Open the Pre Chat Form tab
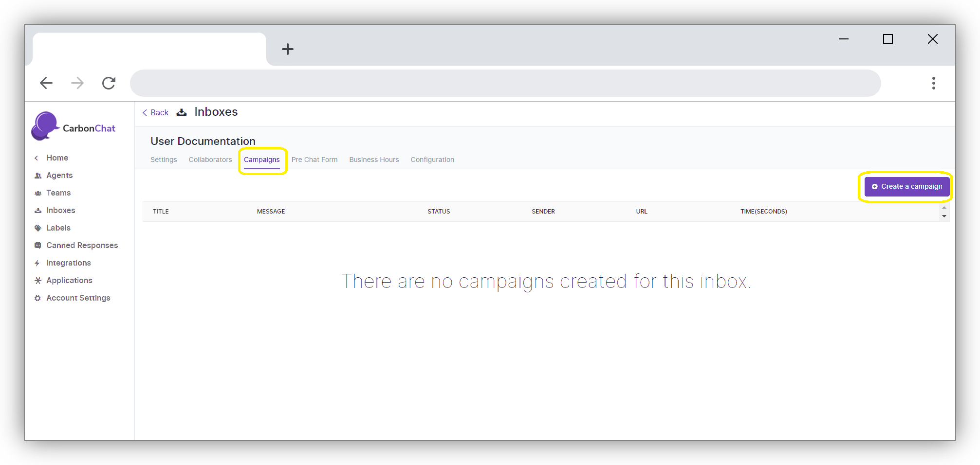Image resolution: width=980 pixels, height=465 pixels. [x=314, y=160]
